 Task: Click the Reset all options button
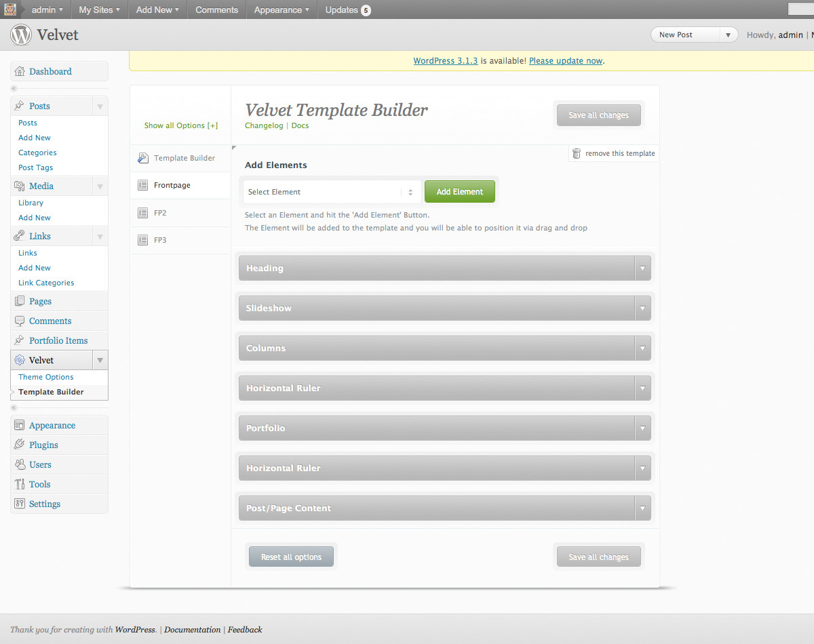[x=291, y=557]
